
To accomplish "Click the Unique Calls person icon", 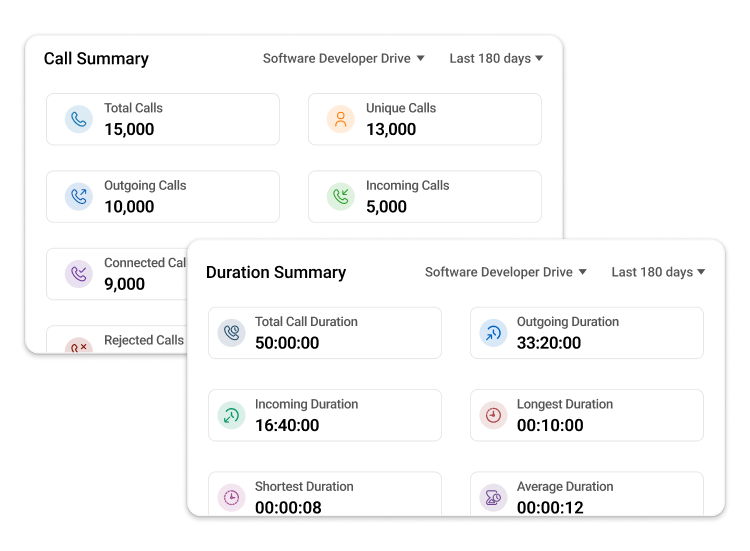I will click(341, 120).
